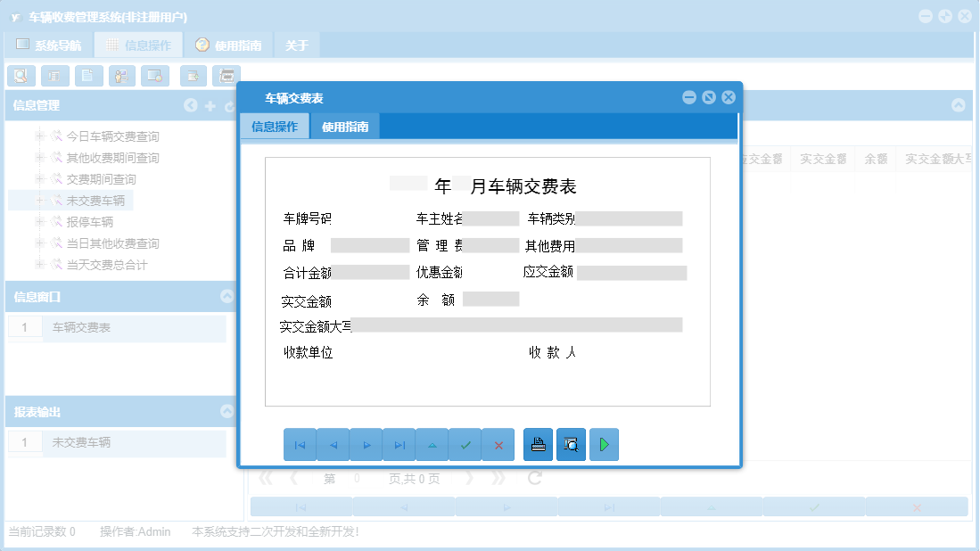This screenshot has width=980, height=551.
Task: Open the print tool on the main toolbar
Action: 226,76
